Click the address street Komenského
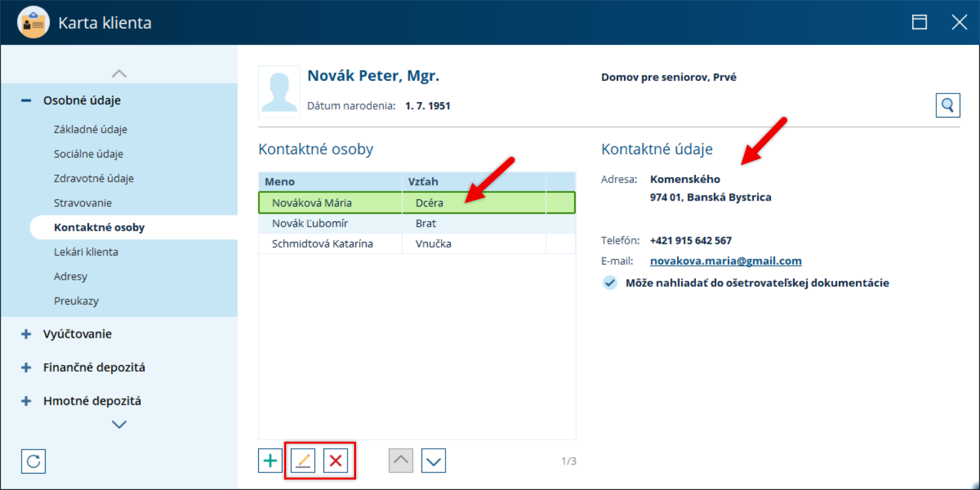 [685, 179]
